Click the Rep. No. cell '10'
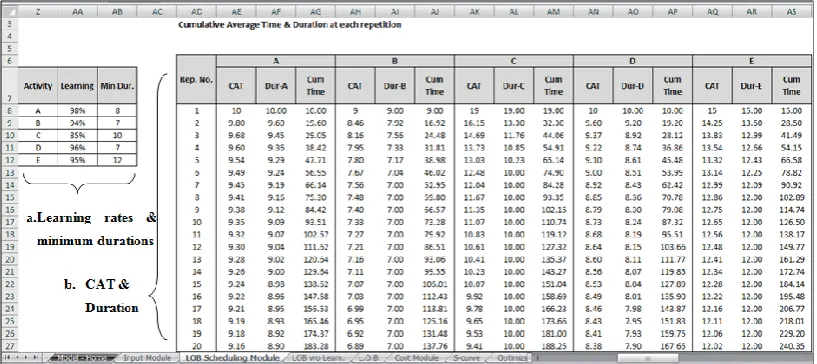This screenshot has height=364, width=817. tap(196, 222)
